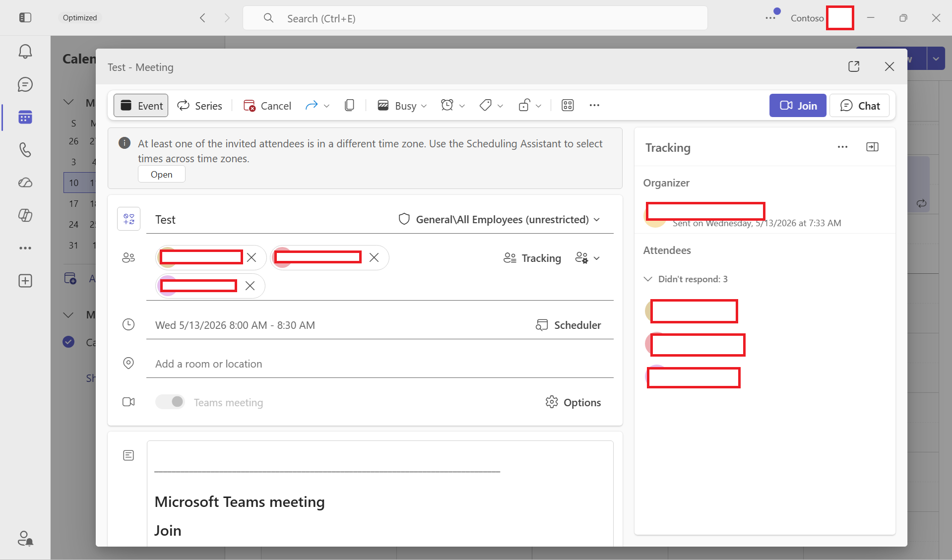Collapse the Didn't respond: 3 group
This screenshot has width=952, height=560.
648,279
